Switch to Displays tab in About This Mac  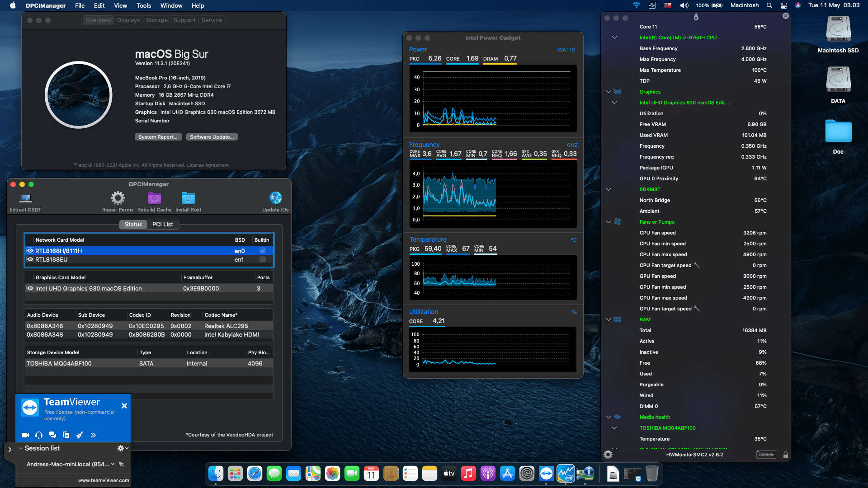[x=128, y=20]
